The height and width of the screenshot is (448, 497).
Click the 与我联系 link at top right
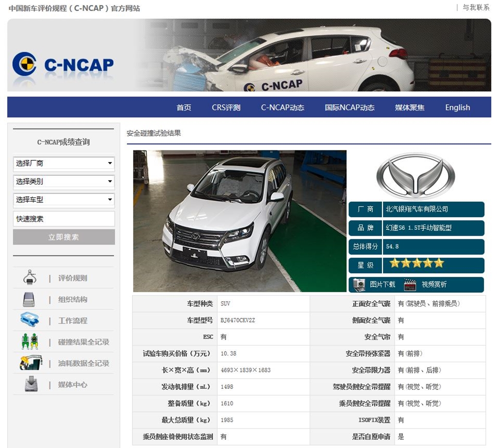(476, 7)
